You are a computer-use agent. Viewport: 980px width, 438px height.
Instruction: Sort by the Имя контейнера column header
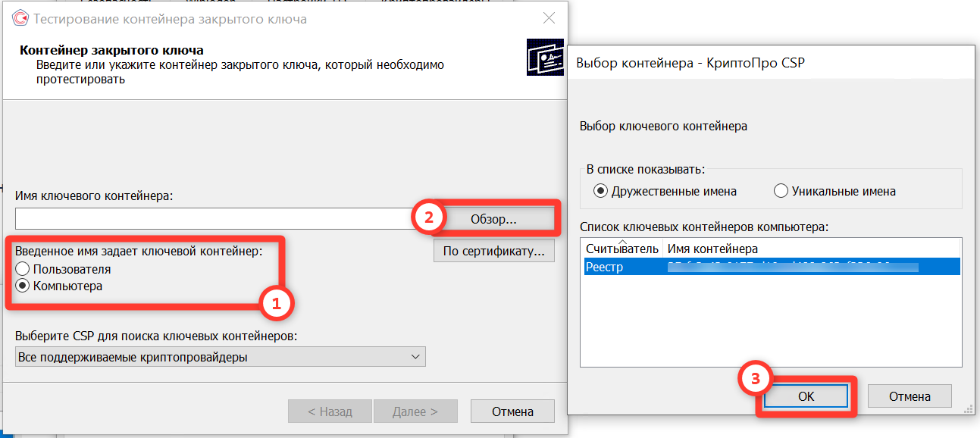coord(812,249)
